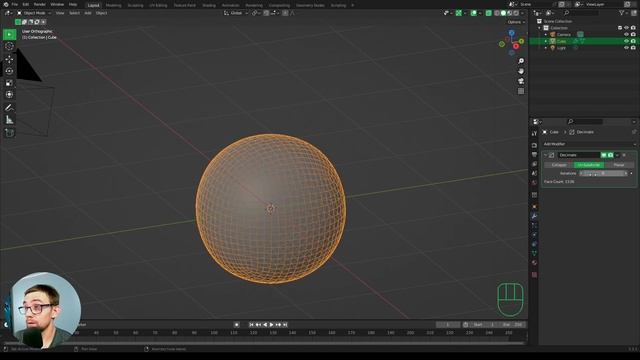The image size is (640, 360).
Task: Click the viewport pan hand icon
Action: tap(521, 71)
